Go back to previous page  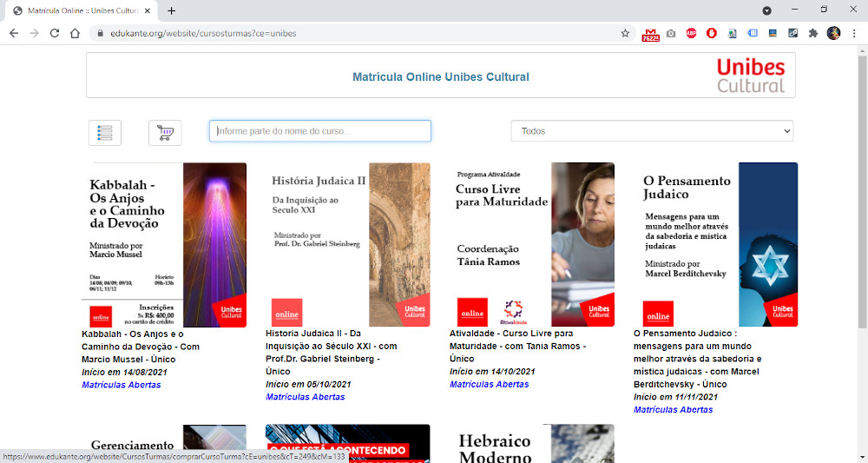[14, 33]
